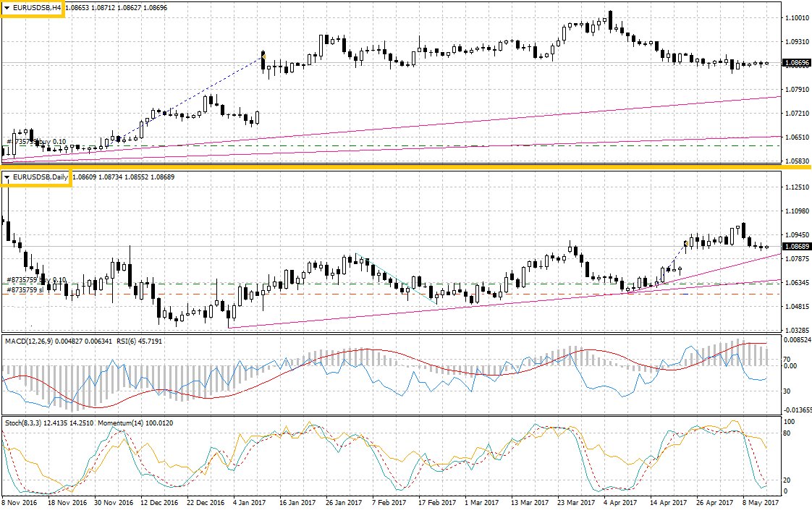Click the 8 Nov 2016 date on time axis
Image resolution: width=812 pixels, height=513 pixels.
20,502
